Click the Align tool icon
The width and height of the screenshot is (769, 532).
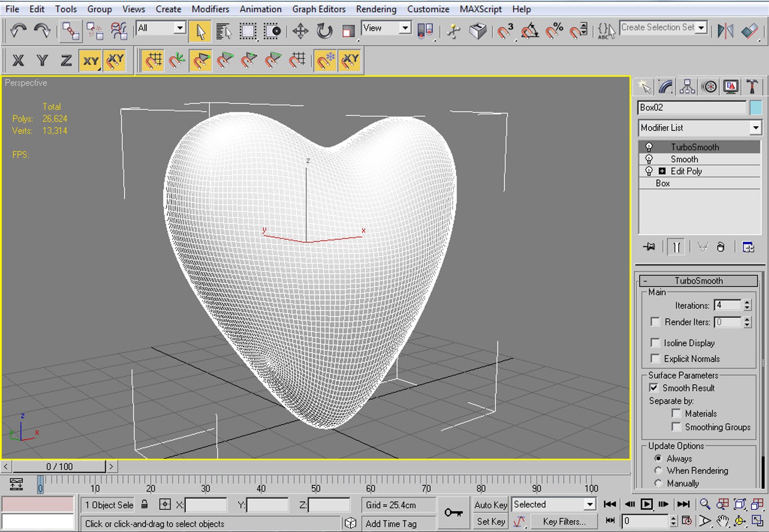[x=749, y=31]
